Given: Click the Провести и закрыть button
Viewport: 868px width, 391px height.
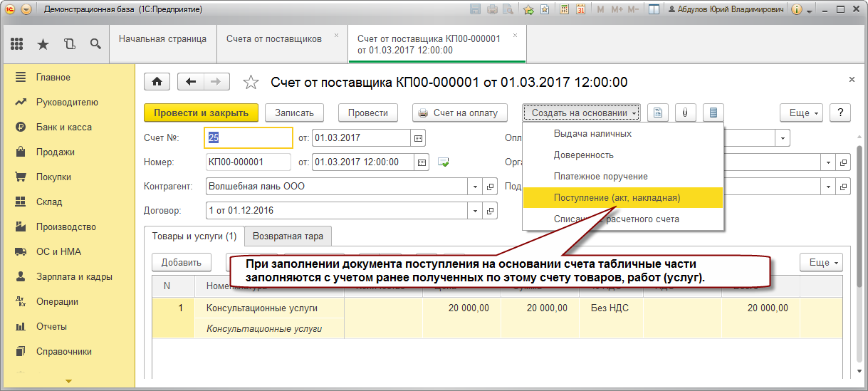Looking at the screenshot, I should (x=201, y=113).
